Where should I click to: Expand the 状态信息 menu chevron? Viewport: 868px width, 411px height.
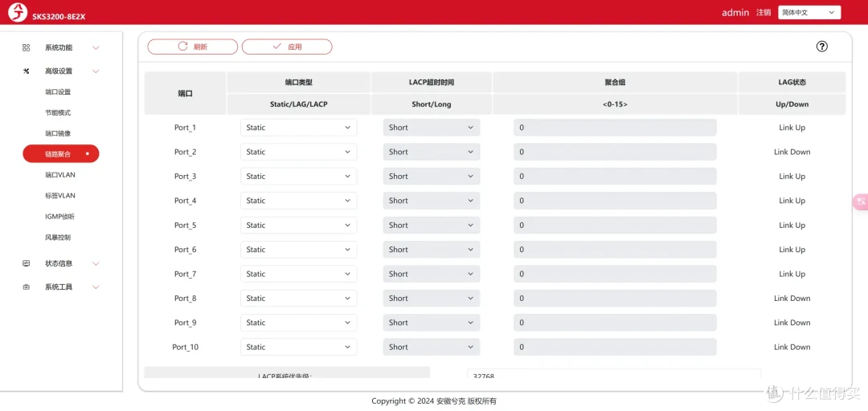tap(96, 263)
